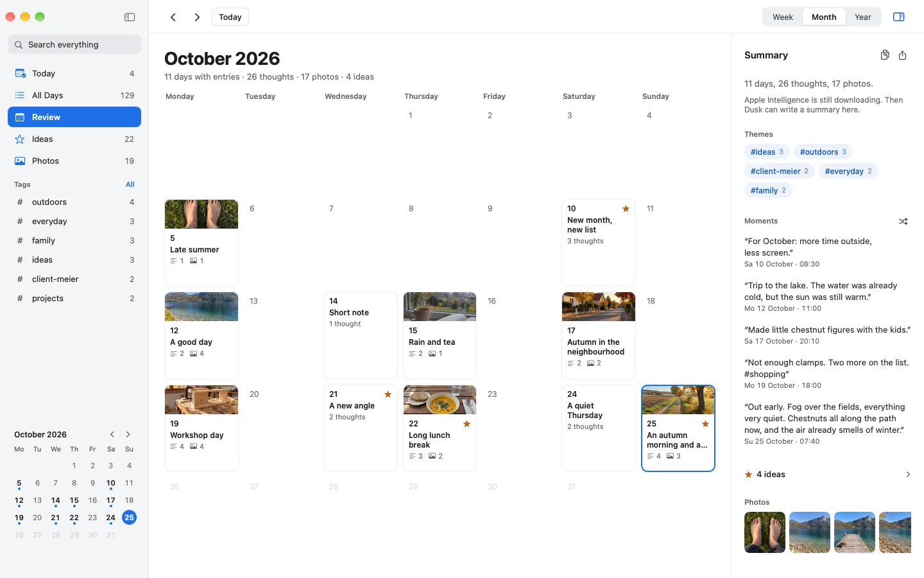
Task: Go to the previous month in the toolbar
Action: click(x=173, y=17)
